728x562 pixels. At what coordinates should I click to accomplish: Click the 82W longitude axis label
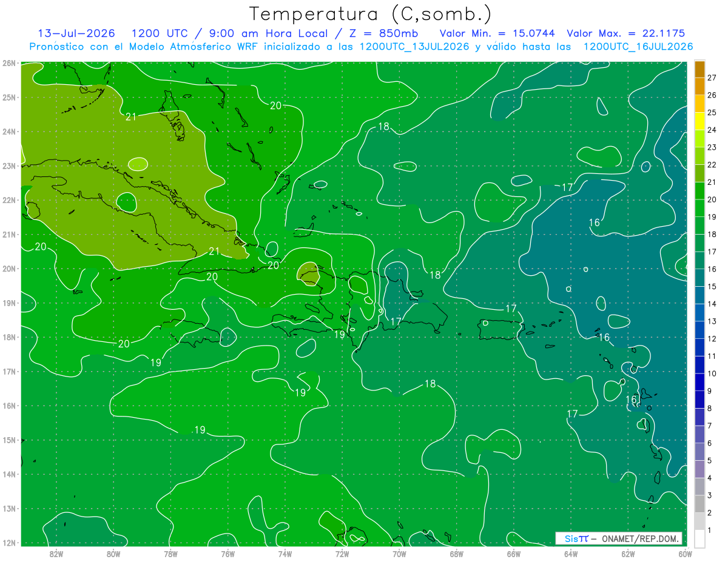(x=56, y=554)
